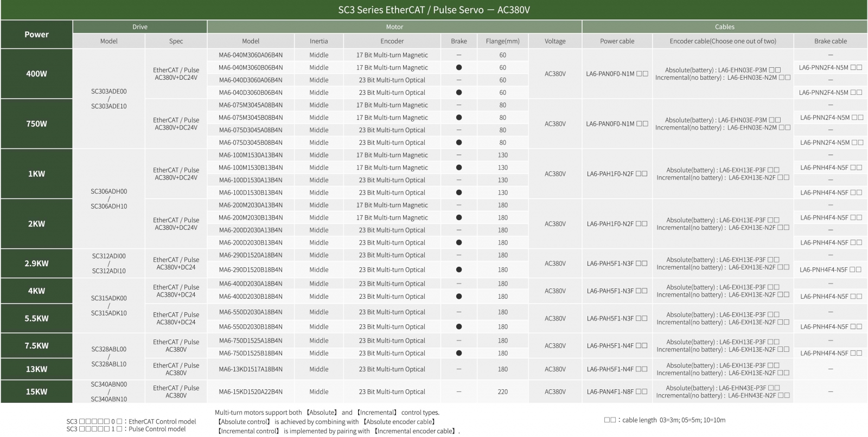Pick the brake dot for MA6-550D2030B18B4N

[459, 326]
